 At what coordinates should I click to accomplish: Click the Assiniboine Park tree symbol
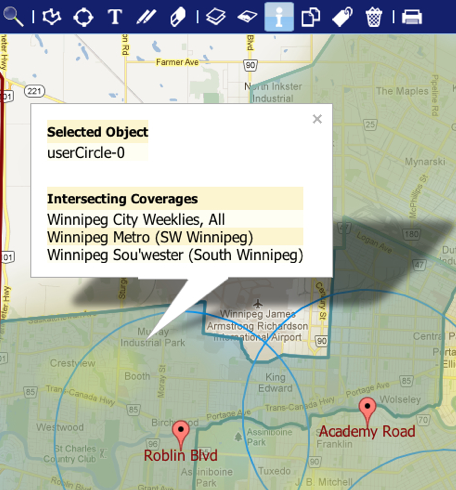point(238,436)
